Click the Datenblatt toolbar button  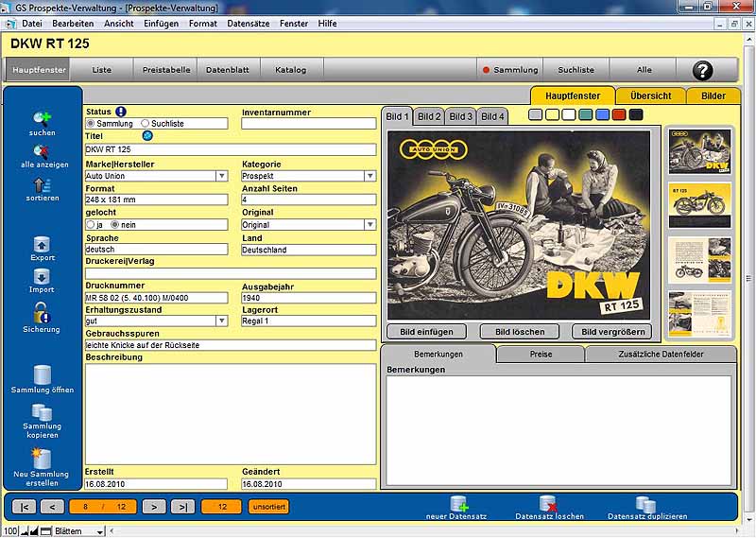pos(228,70)
